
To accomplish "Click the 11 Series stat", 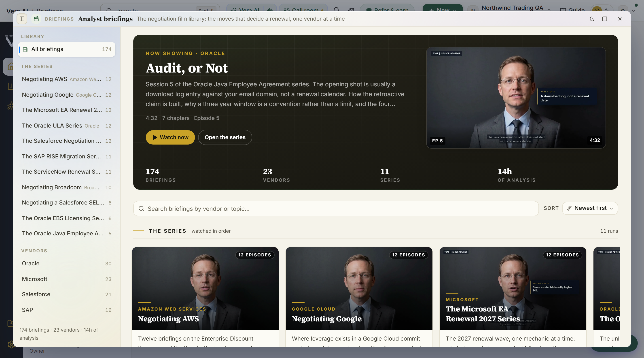I will (390, 175).
